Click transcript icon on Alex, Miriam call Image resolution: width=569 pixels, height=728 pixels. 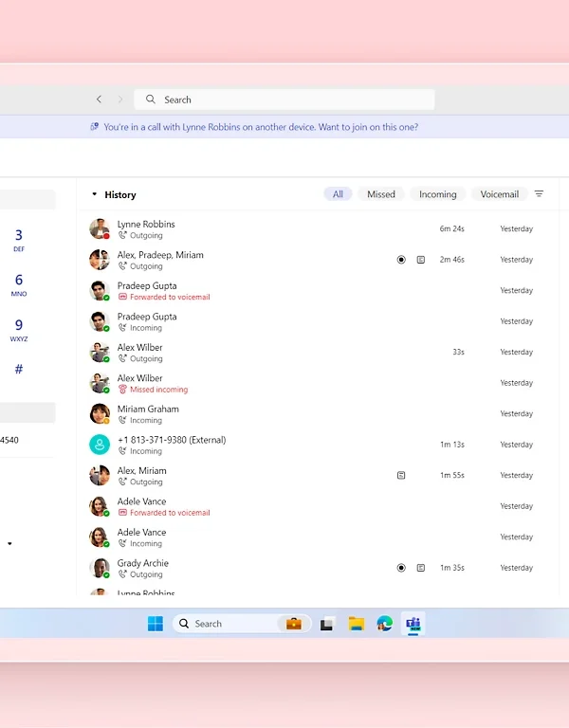(x=401, y=475)
